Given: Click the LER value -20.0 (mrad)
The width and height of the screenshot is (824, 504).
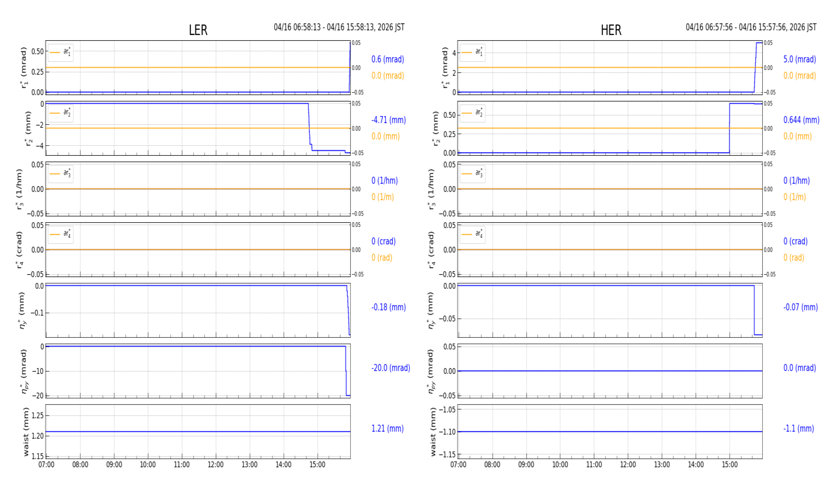Looking at the screenshot, I should point(390,367).
